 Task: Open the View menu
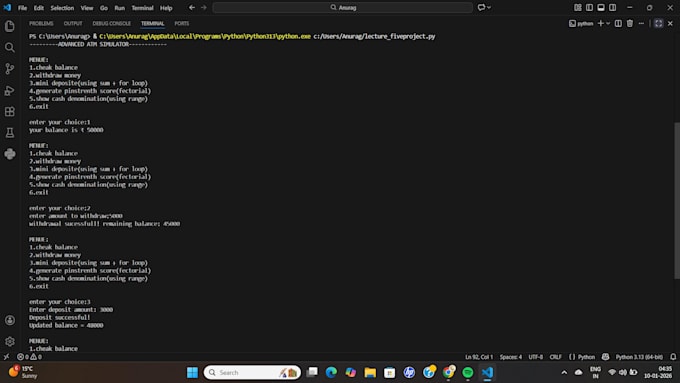pyautogui.click(x=87, y=8)
